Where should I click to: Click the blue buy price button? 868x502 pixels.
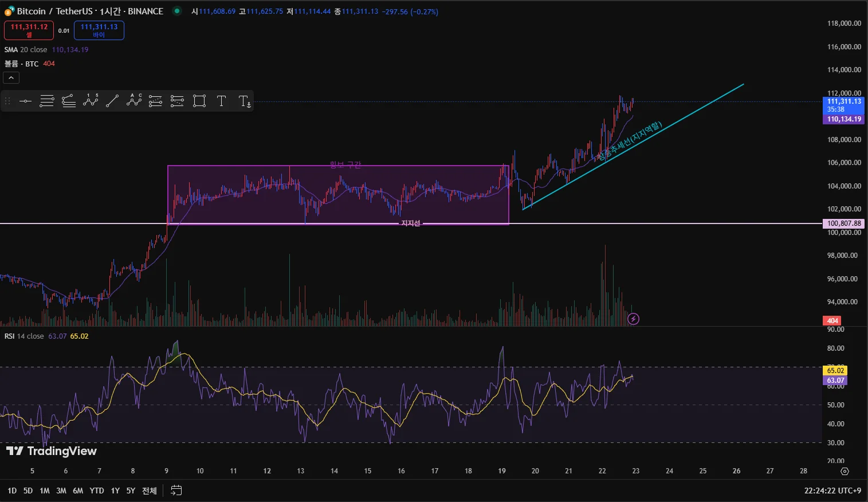coord(99,30)
